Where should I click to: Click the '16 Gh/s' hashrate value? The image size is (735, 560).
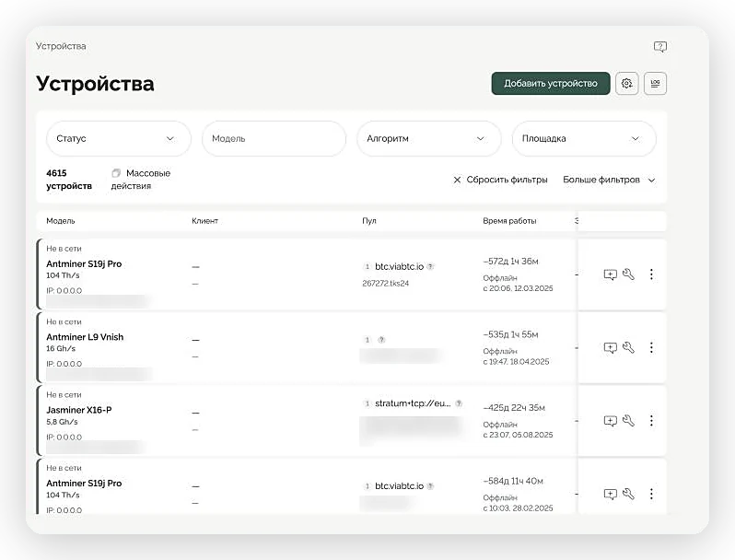click(x=61, y=349)
